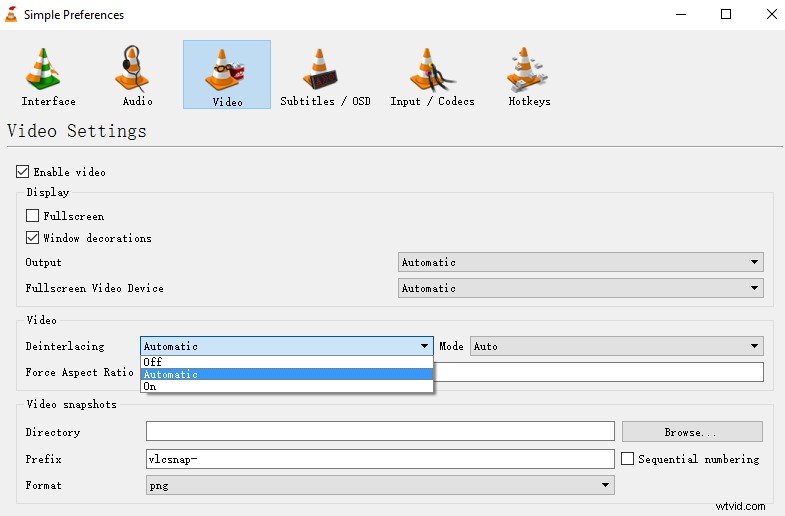Select the Video preferences icon
Image resolution: width=785 pixels, height=516 pixels.
(227, 74)
